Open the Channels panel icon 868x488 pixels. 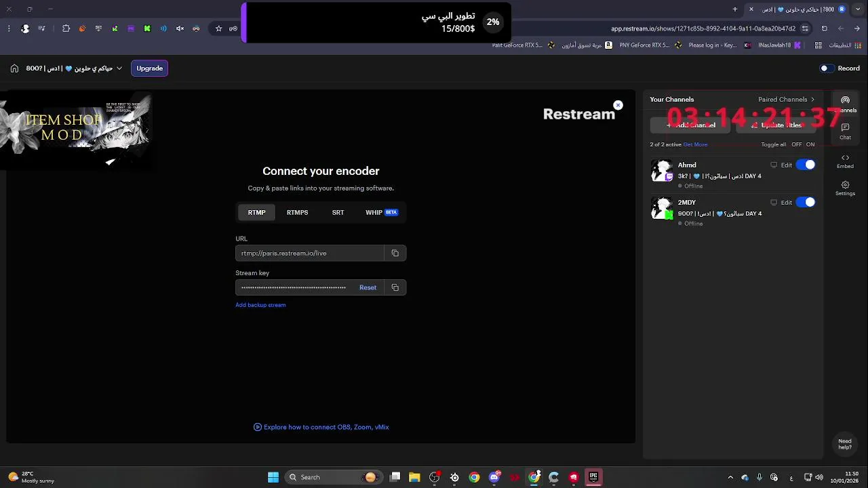(845, 104)
